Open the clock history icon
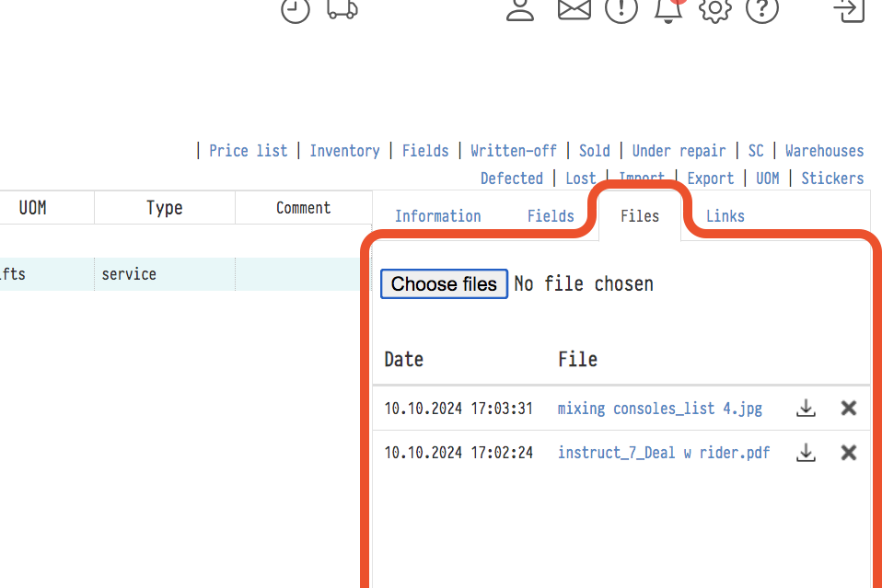This screenshot has width=882, height=588. click(296, 9)
